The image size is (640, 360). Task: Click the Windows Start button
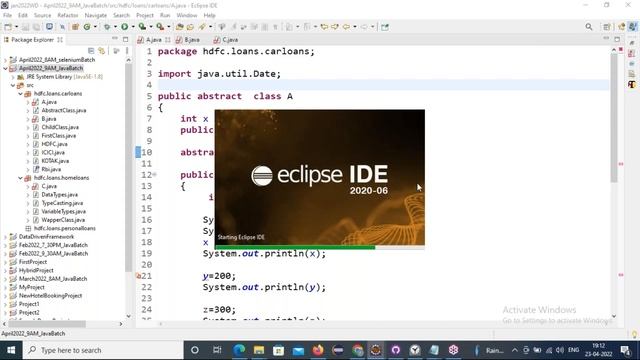click(x=11, y=350)
